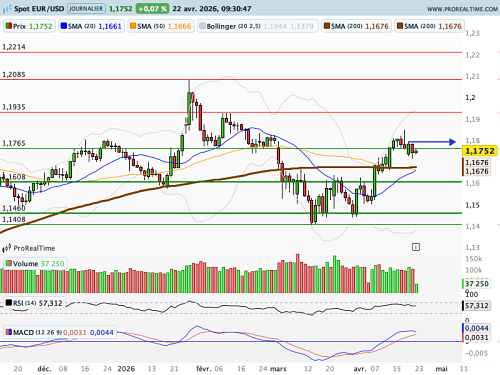Image resolution: width=500 pixels, height=375 pixels.
Task: Click the avr. label on the date axis
Action: (x=360, y=369)
